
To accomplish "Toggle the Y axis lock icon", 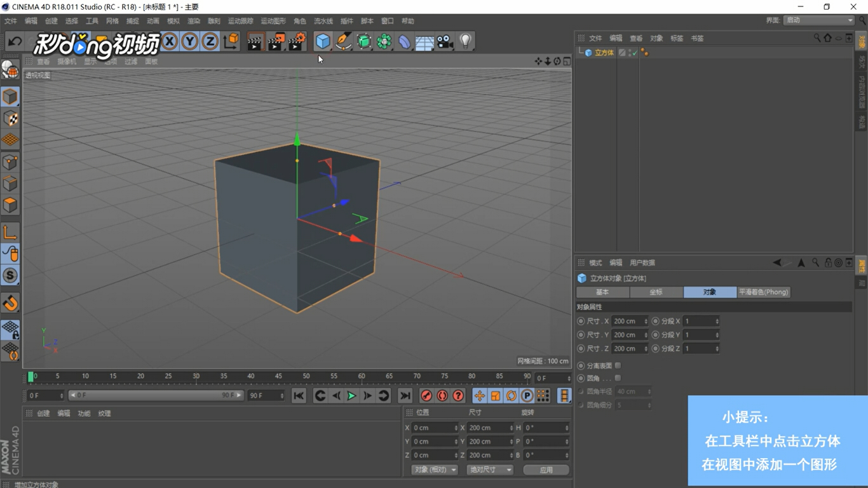I will point(189,42).
